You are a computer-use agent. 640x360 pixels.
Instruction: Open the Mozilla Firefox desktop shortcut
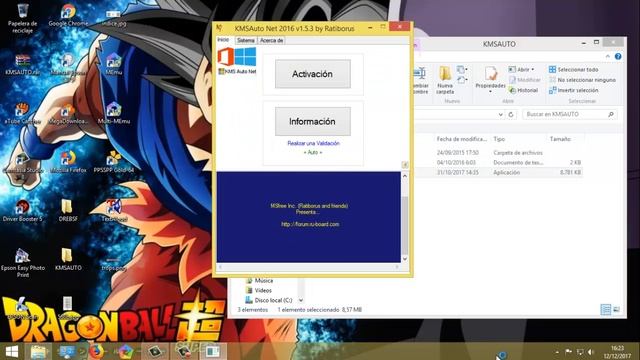68,162
